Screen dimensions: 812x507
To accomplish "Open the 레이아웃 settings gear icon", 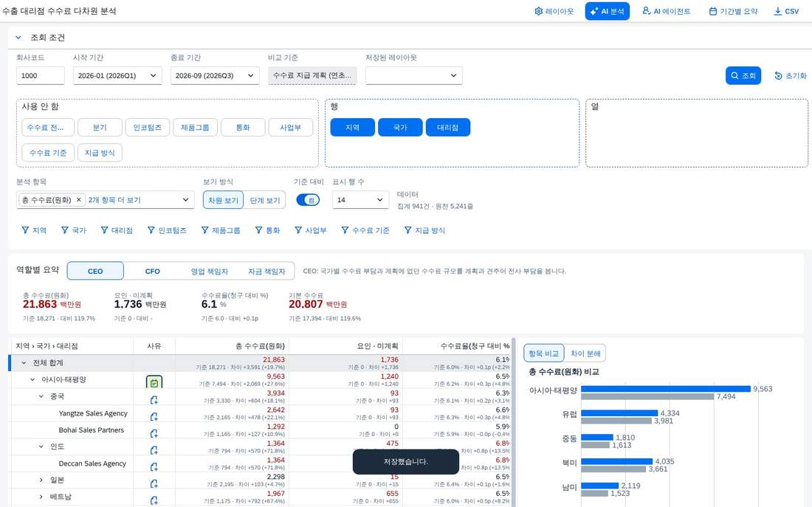I will coord(539,11).
